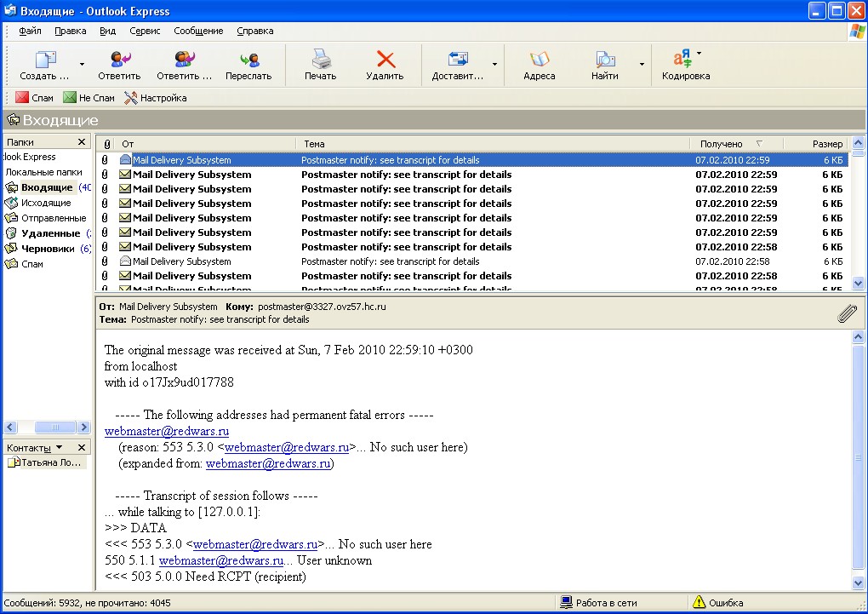868x614 pixels.
Task: Select the highlighted first Mail Delivery Subsystem message
Action: [473, 159]
